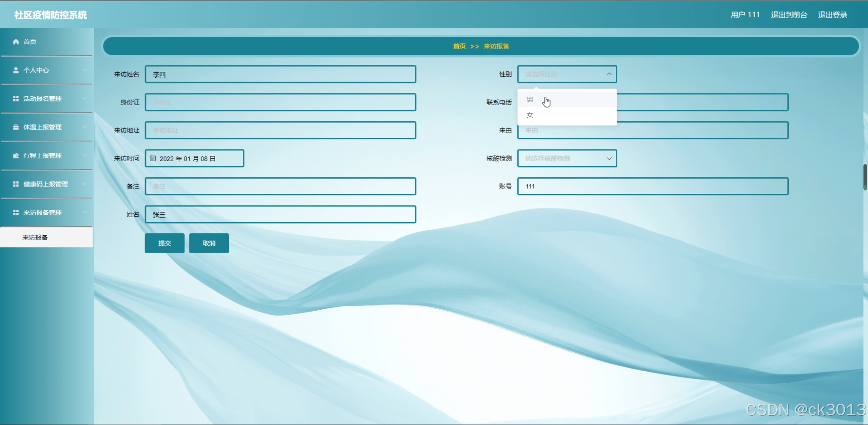Image resolution: width=868 pixels, height=425 pixels.
Task: Open 个人中心 sidebar menu
Action: [x=47, y=70]
